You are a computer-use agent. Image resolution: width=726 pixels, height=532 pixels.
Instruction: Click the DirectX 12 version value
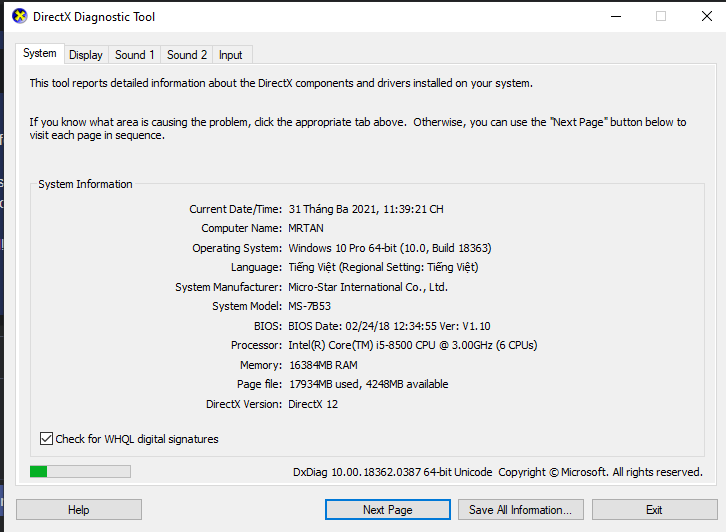(313, 404)
